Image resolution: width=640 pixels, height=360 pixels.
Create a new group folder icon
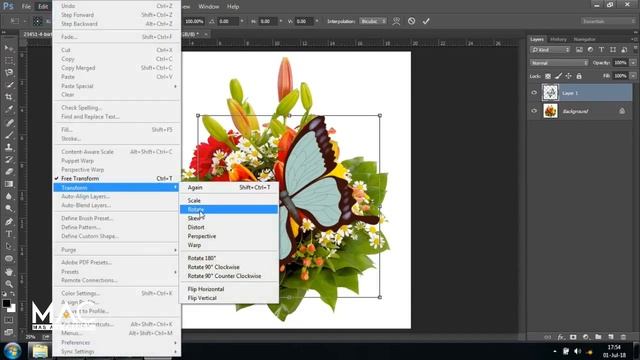coord(598,337)
